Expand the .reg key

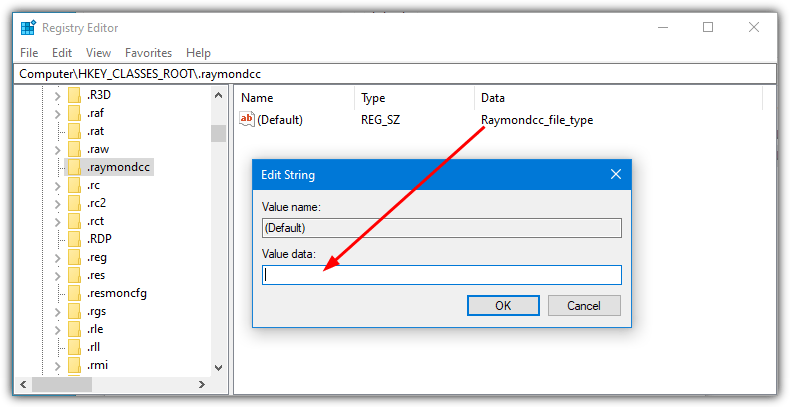pyautogui.click(x=57, y=257)
